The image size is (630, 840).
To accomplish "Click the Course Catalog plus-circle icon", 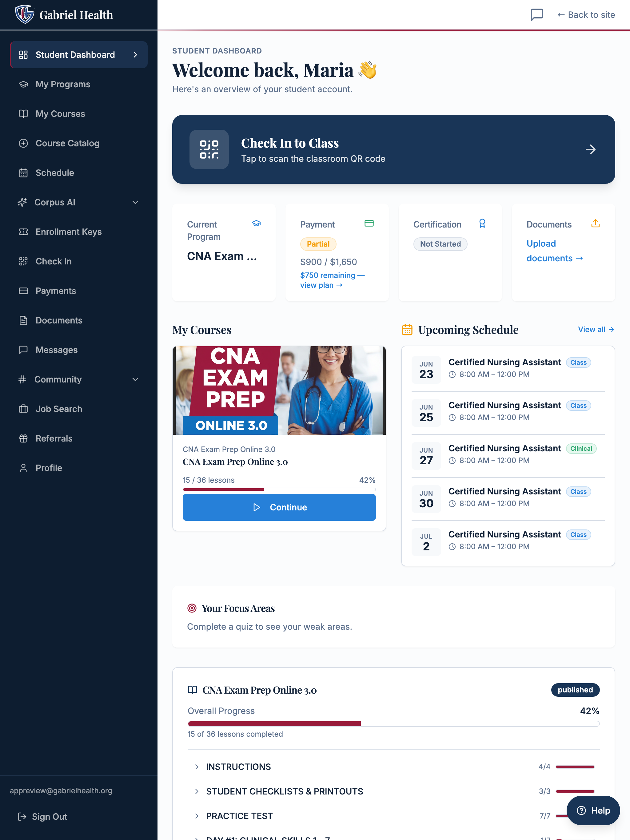I will point(23,143).
